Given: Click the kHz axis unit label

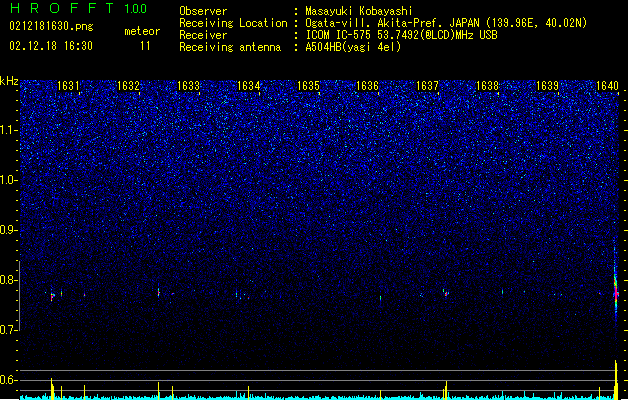Looking at the screenshot, I should 9,81.
